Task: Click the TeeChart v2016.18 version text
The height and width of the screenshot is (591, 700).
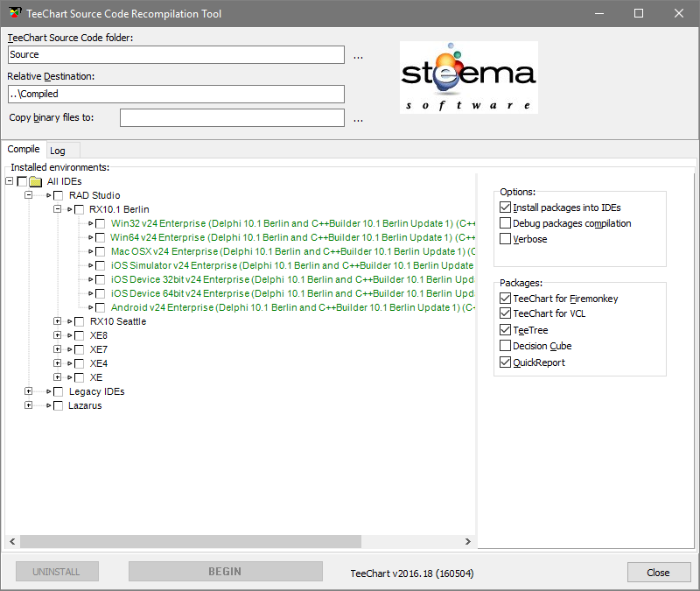Action: 411,573
